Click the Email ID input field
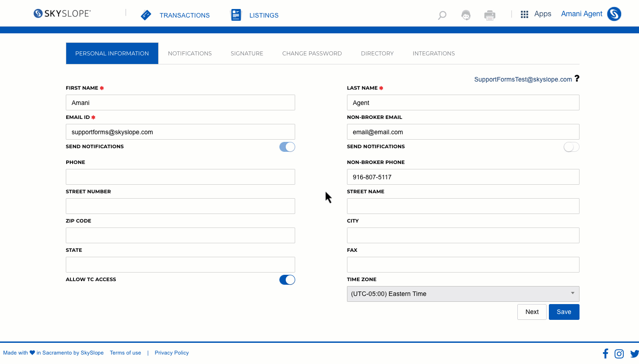This screenshot has height=364, width=639. pyautogui.click(x=180, y=132)
